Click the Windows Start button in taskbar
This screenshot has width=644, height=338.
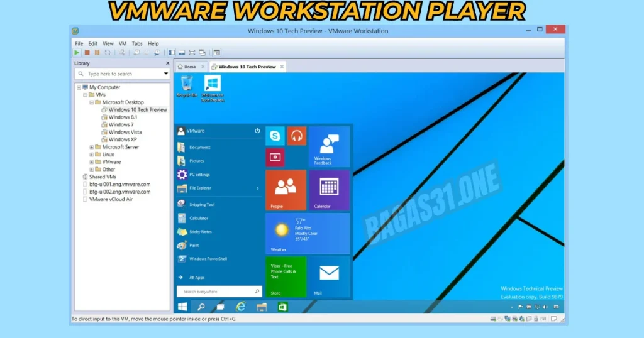182,307
